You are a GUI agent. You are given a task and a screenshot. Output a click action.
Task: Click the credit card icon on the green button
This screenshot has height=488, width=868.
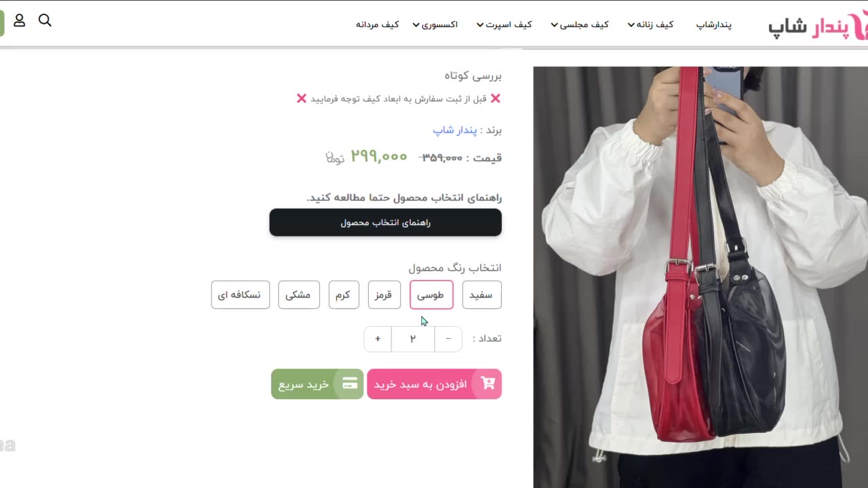tap(350, 384)
